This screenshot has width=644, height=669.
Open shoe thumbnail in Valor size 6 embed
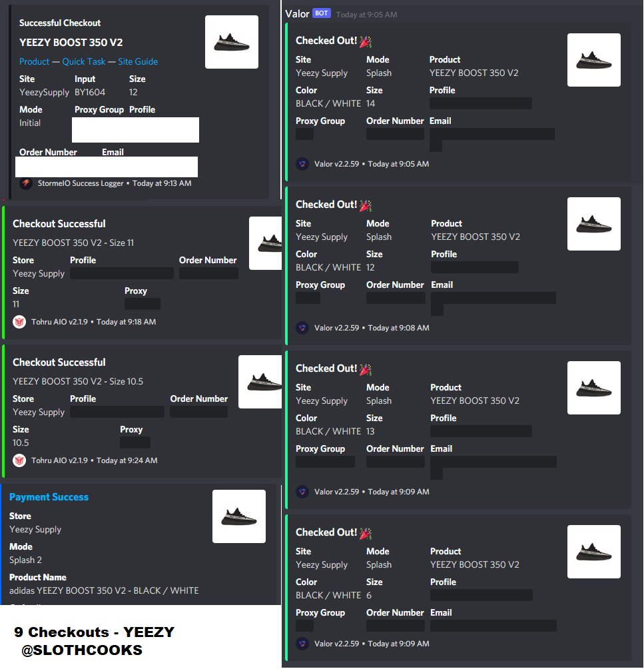593,552
